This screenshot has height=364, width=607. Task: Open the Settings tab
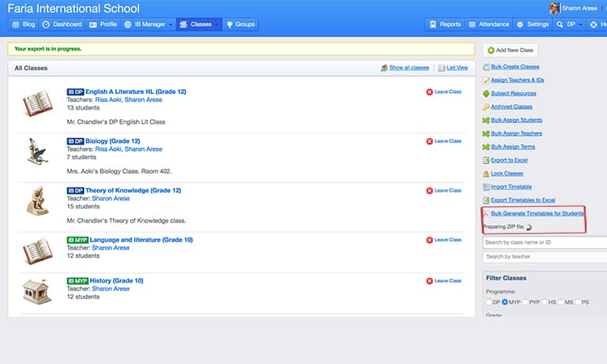pos(533,24)
